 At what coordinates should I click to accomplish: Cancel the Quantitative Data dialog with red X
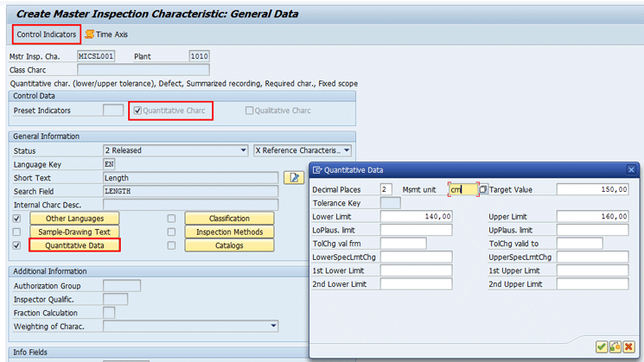pyautogui.click(x=628, y=346)
